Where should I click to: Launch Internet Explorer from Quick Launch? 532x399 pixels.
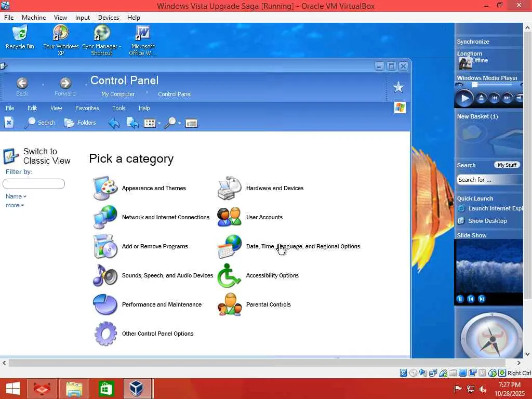click(491, 209)
